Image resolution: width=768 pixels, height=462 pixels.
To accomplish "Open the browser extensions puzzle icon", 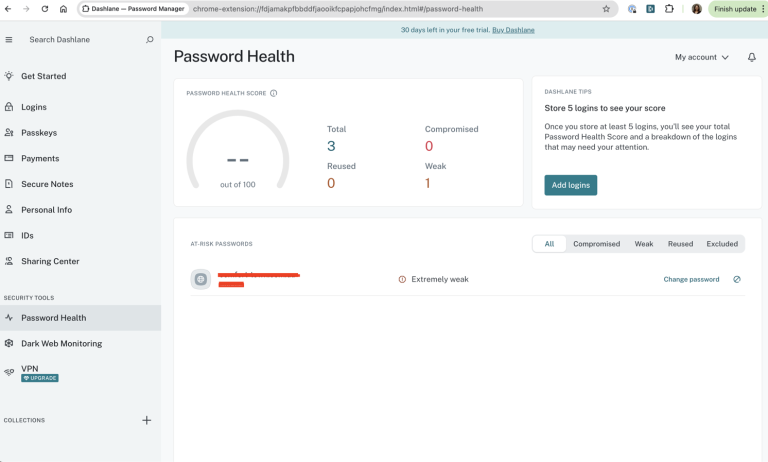I will [x=669, y=9].
